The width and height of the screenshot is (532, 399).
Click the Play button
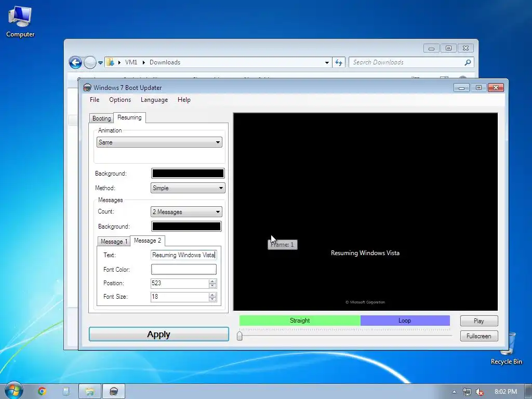tap(478, 321)
